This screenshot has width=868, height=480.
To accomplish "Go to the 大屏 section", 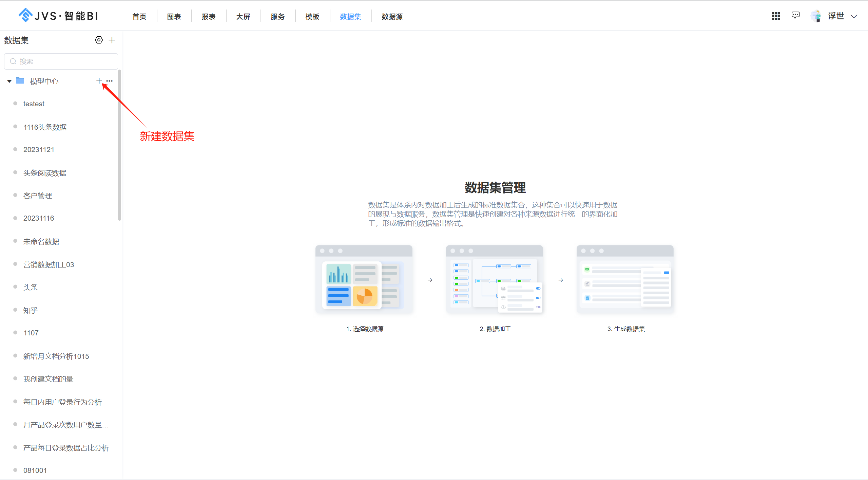I will tap(243, 16).
